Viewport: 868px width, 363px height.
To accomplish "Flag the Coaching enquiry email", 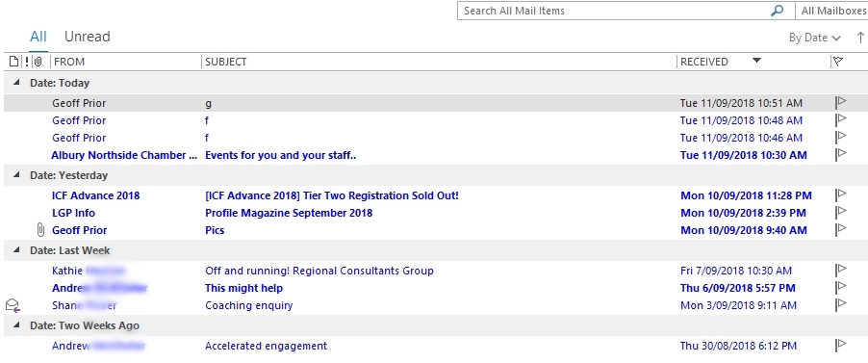I will 841,304.
